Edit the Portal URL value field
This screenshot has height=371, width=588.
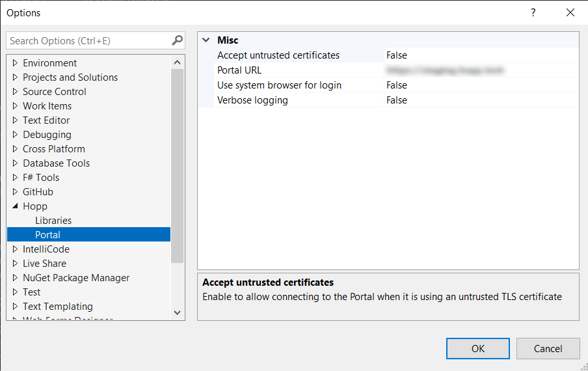[x=481, y=70]
